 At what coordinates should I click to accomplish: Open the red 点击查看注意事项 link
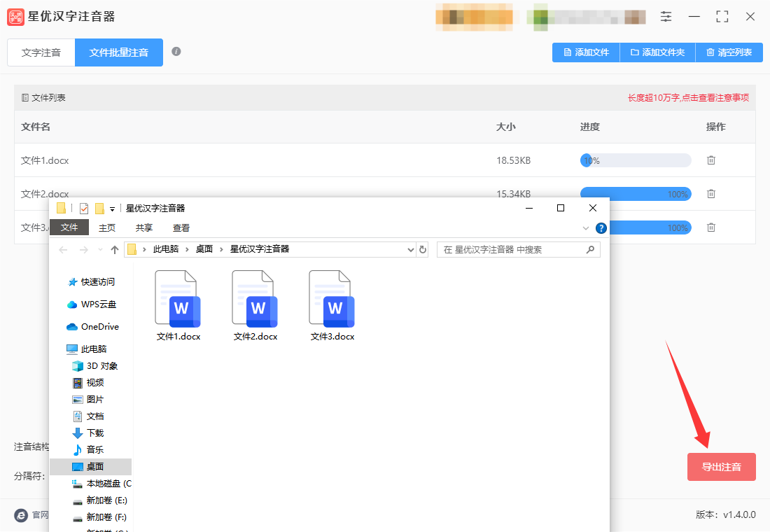[715, 98]
